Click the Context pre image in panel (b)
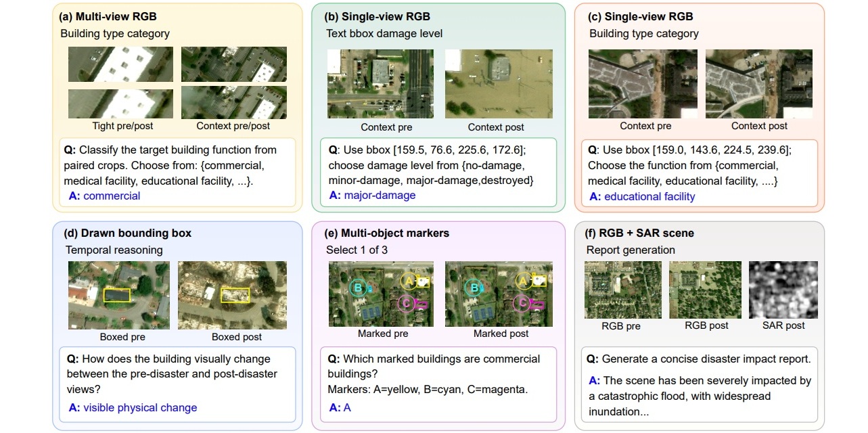868x433 pixels. [x=381, y=85]
